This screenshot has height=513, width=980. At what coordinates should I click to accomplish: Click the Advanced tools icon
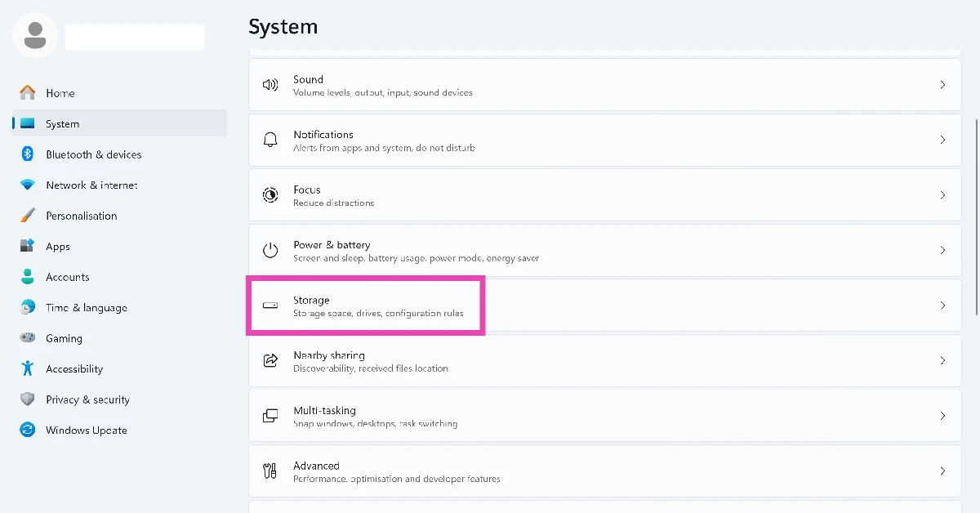[270, 471]
